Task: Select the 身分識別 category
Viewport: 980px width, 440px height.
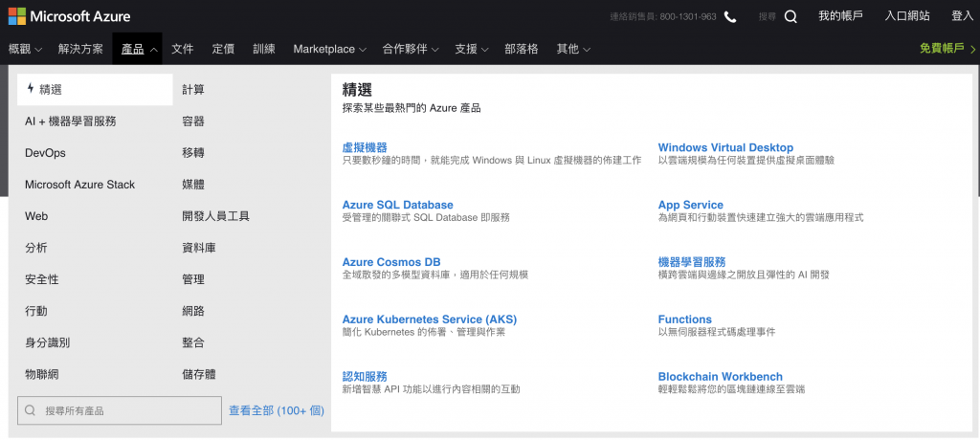Action: (x=48, y=343)
